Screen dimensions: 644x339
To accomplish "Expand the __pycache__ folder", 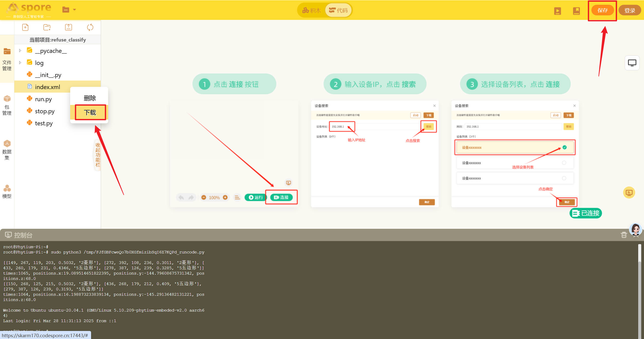I will pos(20,51).
